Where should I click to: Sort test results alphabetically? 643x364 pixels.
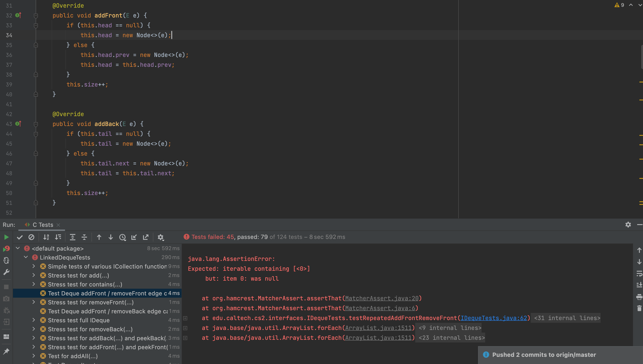click(x=46, y=237)
